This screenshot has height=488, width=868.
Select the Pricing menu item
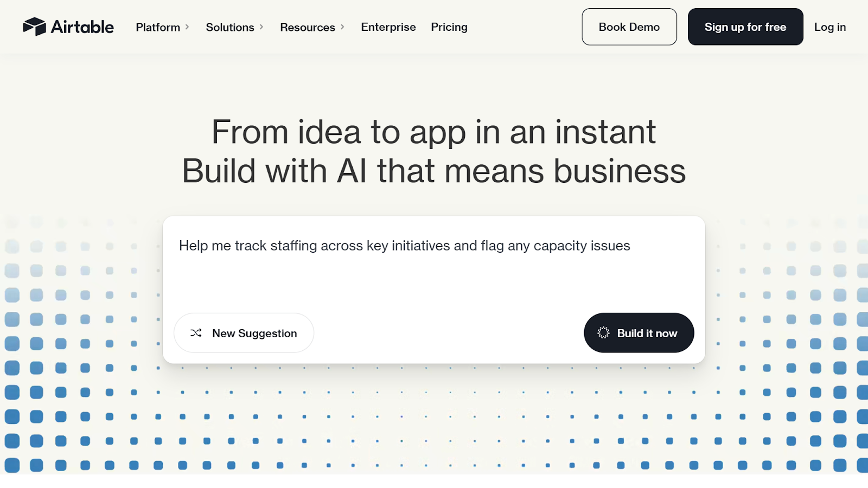449,27
